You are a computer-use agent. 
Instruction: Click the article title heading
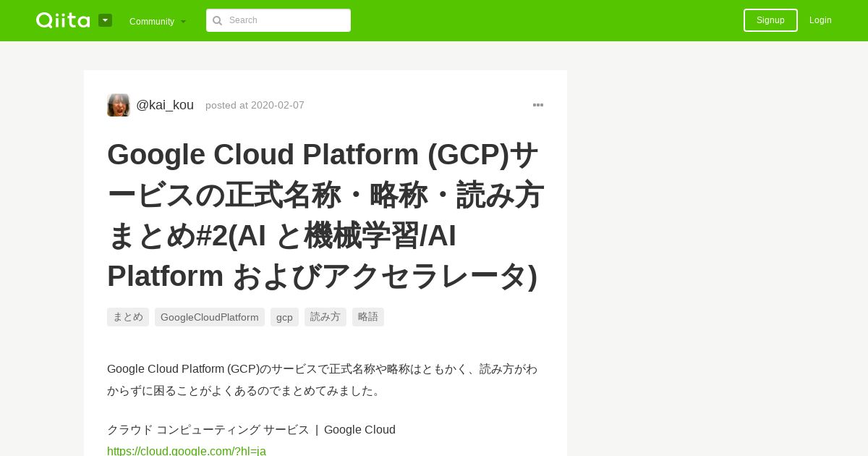(325, 215)
